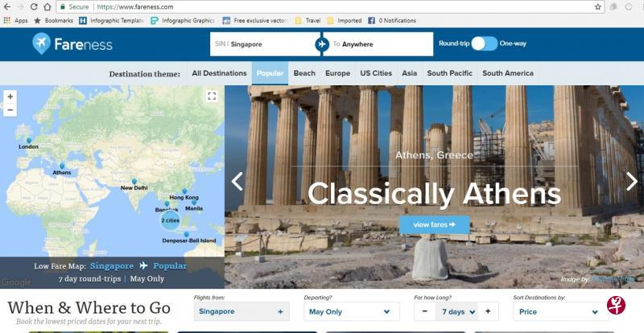Screen dimensions: 644x333
Task: Increase trip length with plus button
Action: point(488,311)
